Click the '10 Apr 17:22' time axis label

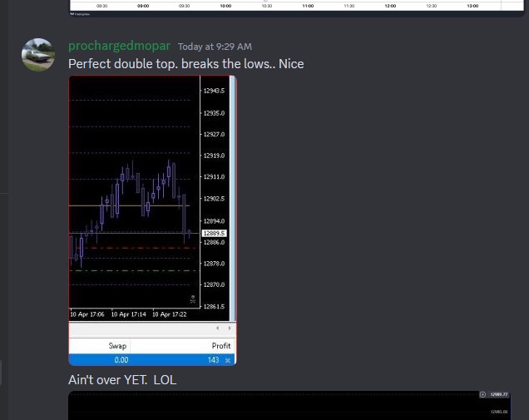[170, 314]
